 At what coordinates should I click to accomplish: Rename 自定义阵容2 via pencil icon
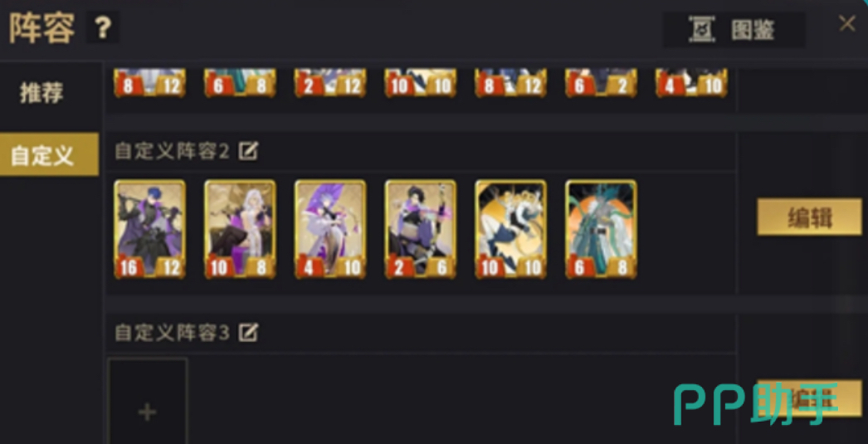coord(249,150)
